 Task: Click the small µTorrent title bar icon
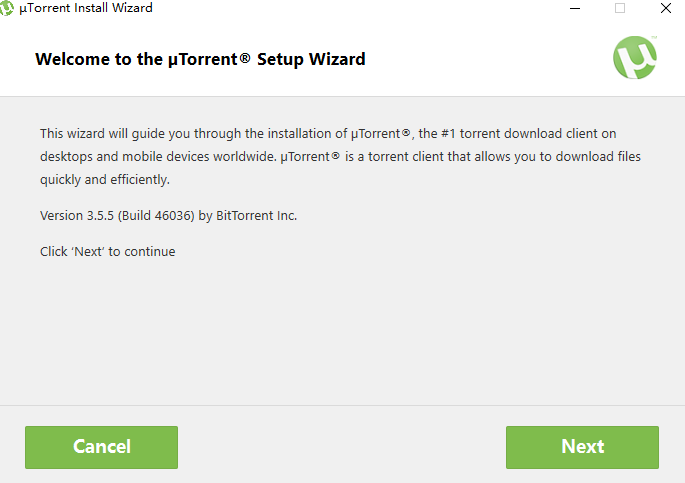8,8
